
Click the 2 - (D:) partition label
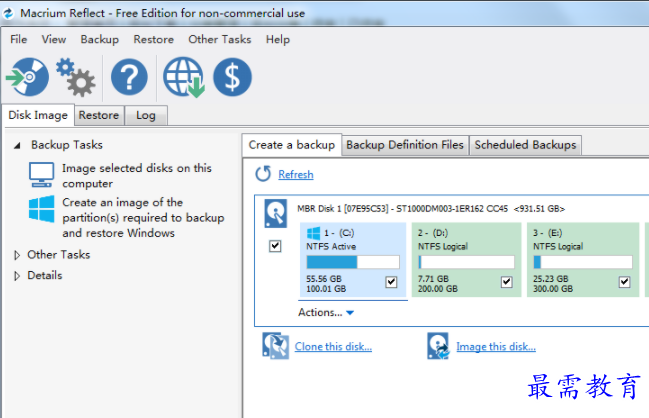[433, 233]
